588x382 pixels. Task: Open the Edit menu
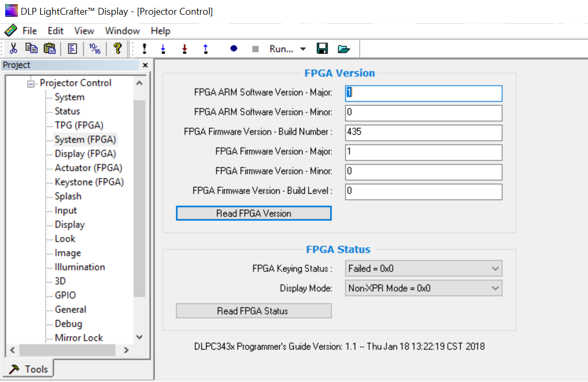click(56, 31)
